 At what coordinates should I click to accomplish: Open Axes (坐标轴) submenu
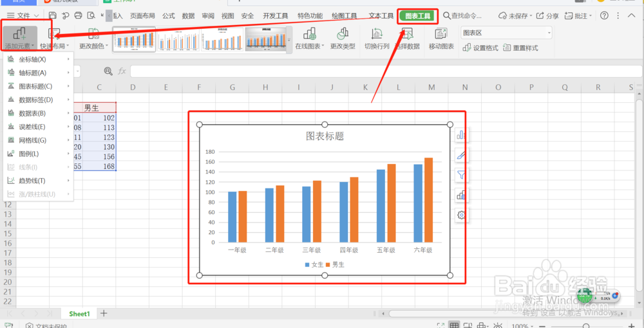[x=38, y=59]
